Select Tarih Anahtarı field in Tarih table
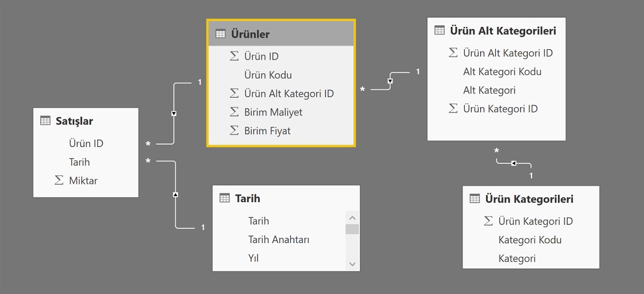Viewport: 644px width, 294px height. [279, 240]
